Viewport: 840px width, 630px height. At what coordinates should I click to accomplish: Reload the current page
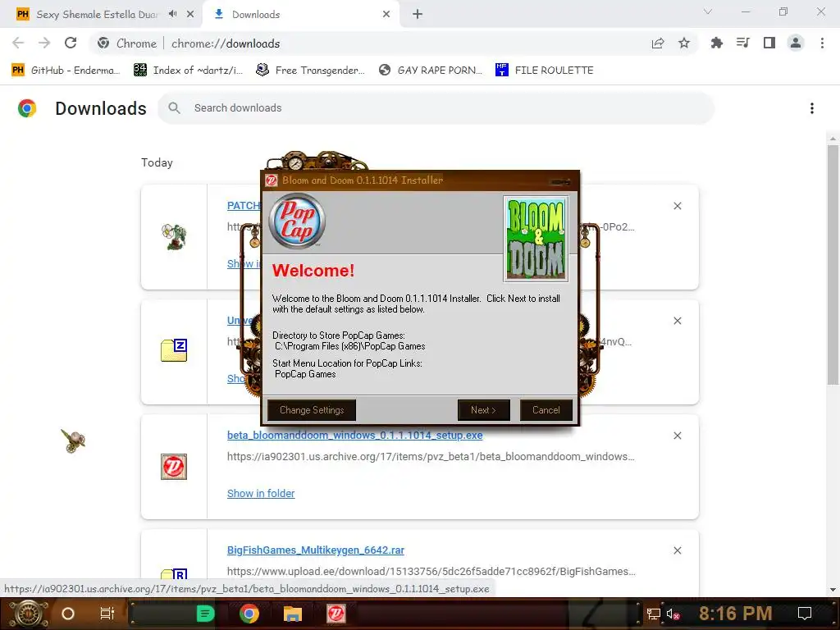[x=71, y=43]
